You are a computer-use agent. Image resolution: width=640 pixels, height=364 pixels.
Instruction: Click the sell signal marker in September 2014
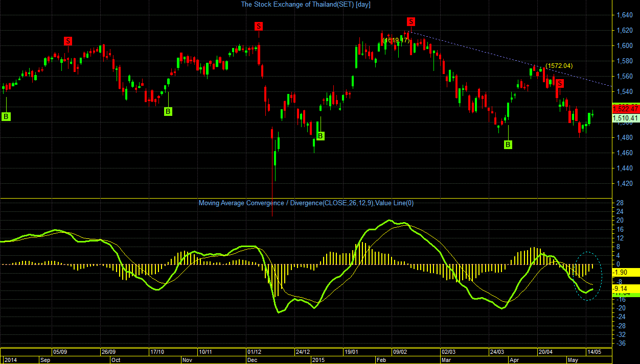68,41
